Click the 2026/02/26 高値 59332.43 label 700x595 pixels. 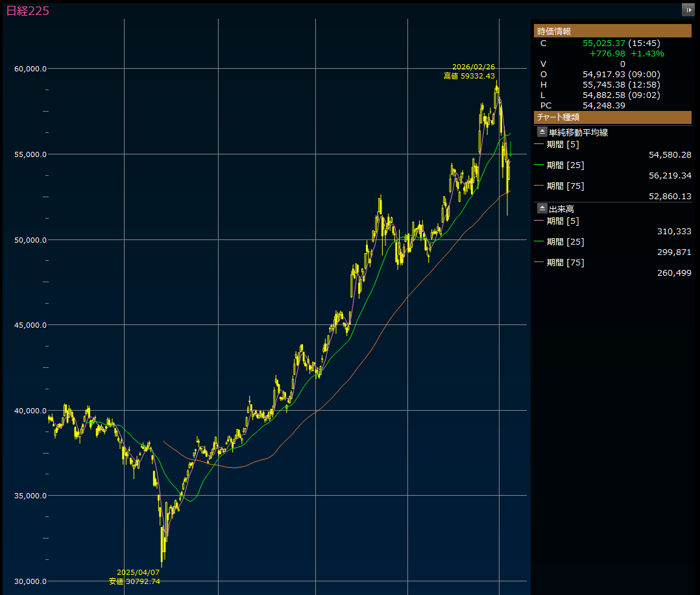click(473, 71)
